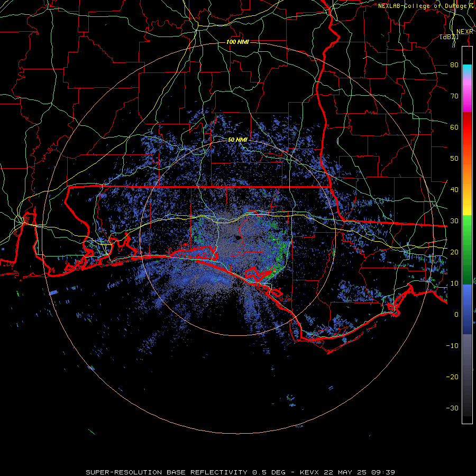Click the "KEVX" station identifier
The image size is (476, 476).
[309, 472]
